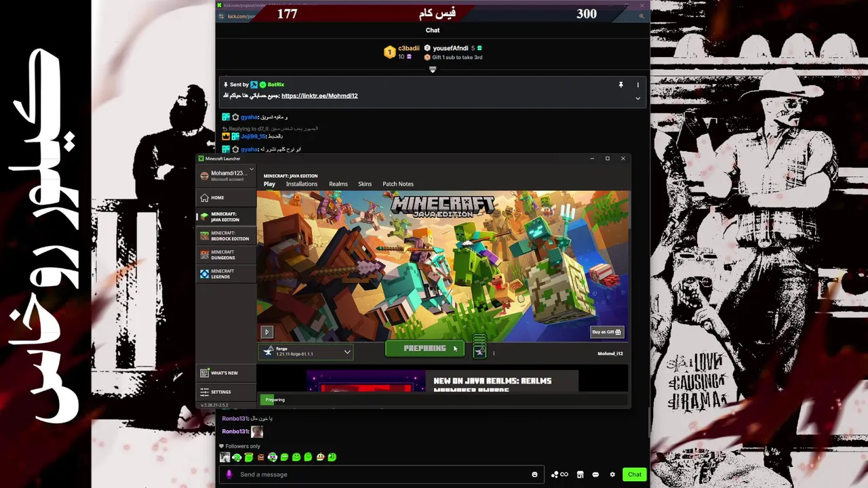Click Joji99_15 username in chat
This screenshot has width=868, height=488.
(253, 136)
